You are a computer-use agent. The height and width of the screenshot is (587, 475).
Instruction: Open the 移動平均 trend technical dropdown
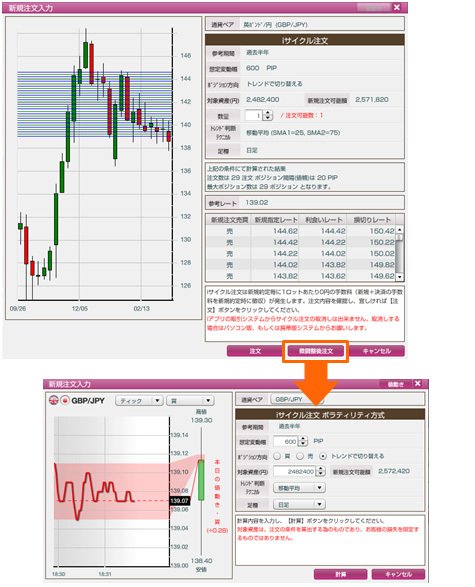[x=299, y=488]
